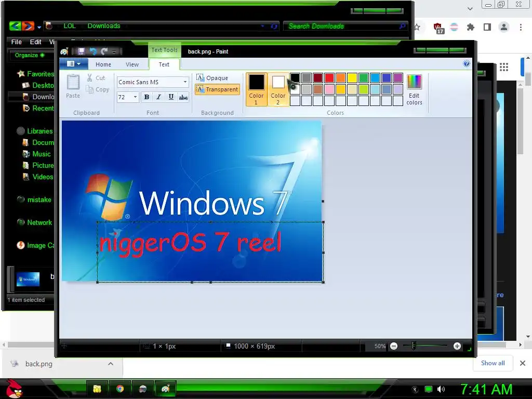
Task: Toggle Underline text formatting
Action: [171, 97]
